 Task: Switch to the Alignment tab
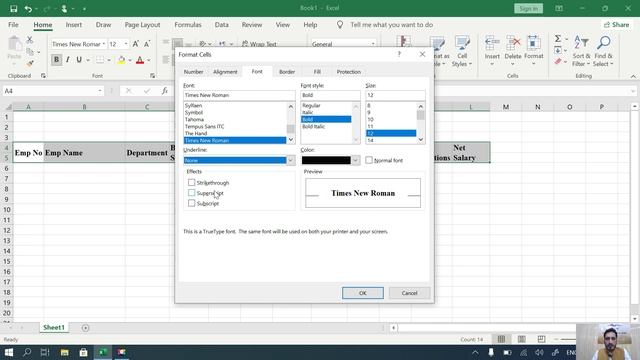225,72
